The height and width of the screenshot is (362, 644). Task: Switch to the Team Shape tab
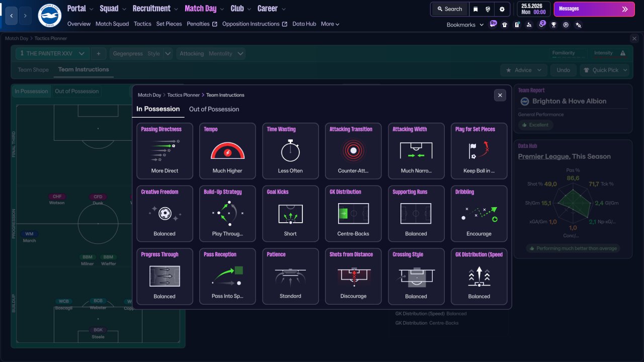(33, 70)
